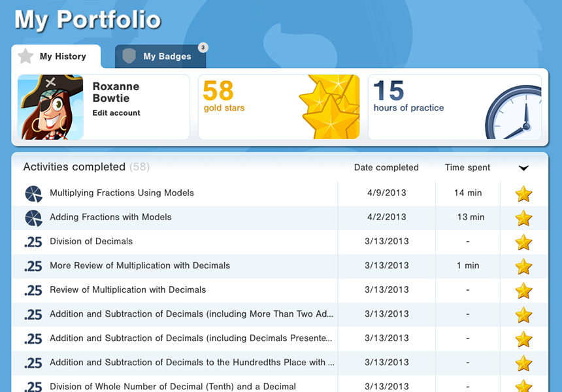This screenshot has width=562, height=392.
Task: Open Roxanne Bowtie pirate avatar picture
Action: [x=50, y=107]
